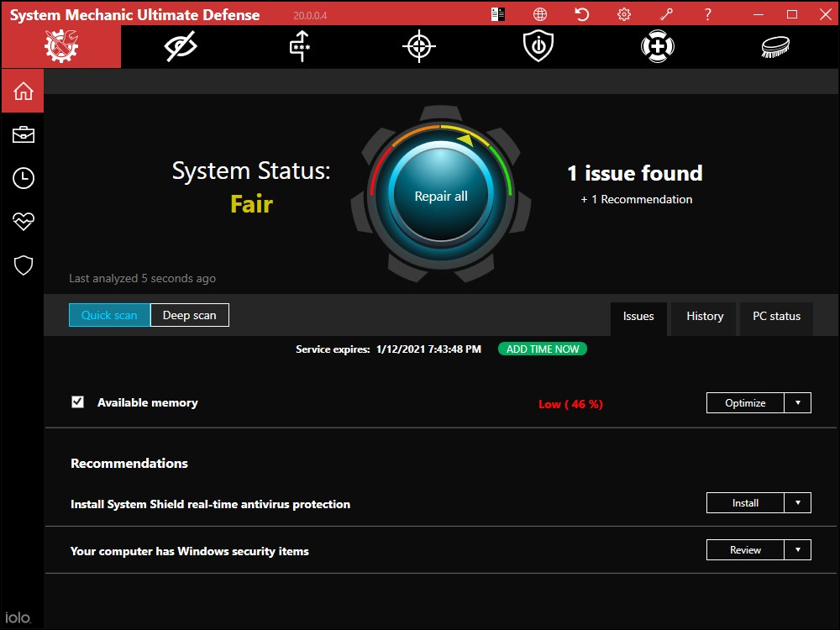Click Review for Windows security items
The image size is (840, 630).
[745, 549]
